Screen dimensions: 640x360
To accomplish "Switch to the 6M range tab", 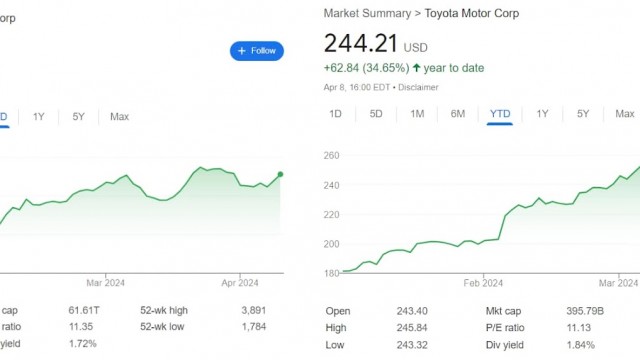I will coord(458,114).
